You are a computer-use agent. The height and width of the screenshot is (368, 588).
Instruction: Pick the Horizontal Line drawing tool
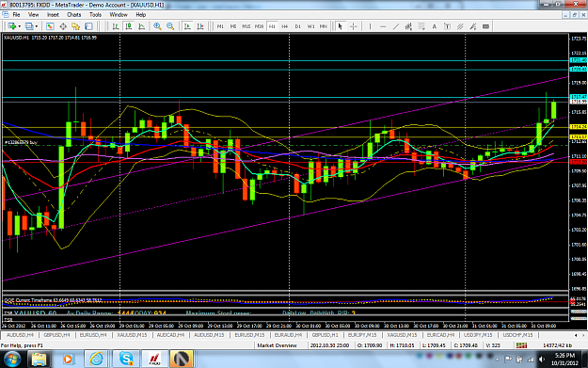(x=383, y=26)
